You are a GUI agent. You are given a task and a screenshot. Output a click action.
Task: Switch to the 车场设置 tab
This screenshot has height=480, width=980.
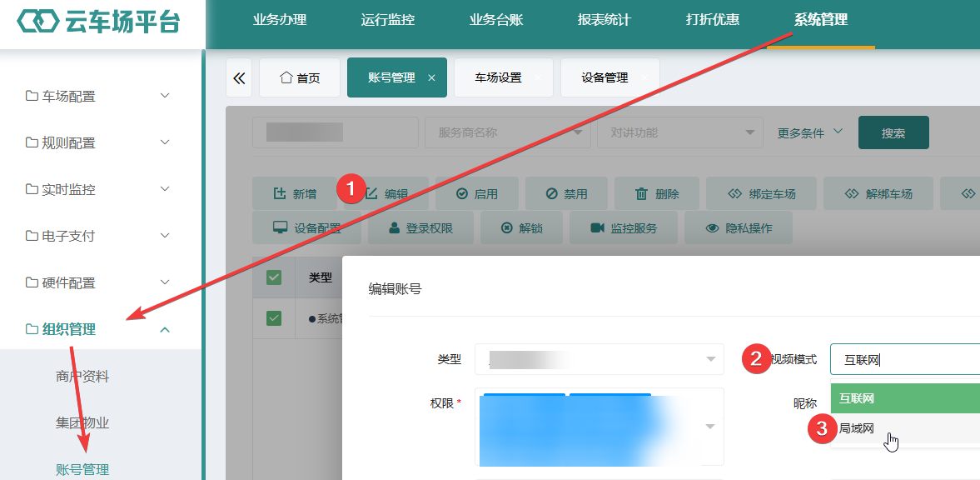pos(498,77)
